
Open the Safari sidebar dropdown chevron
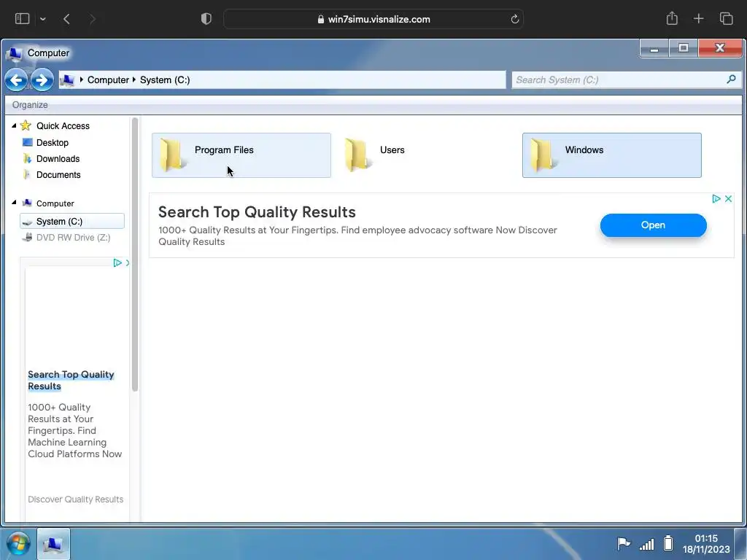click(x=43, y=19)
